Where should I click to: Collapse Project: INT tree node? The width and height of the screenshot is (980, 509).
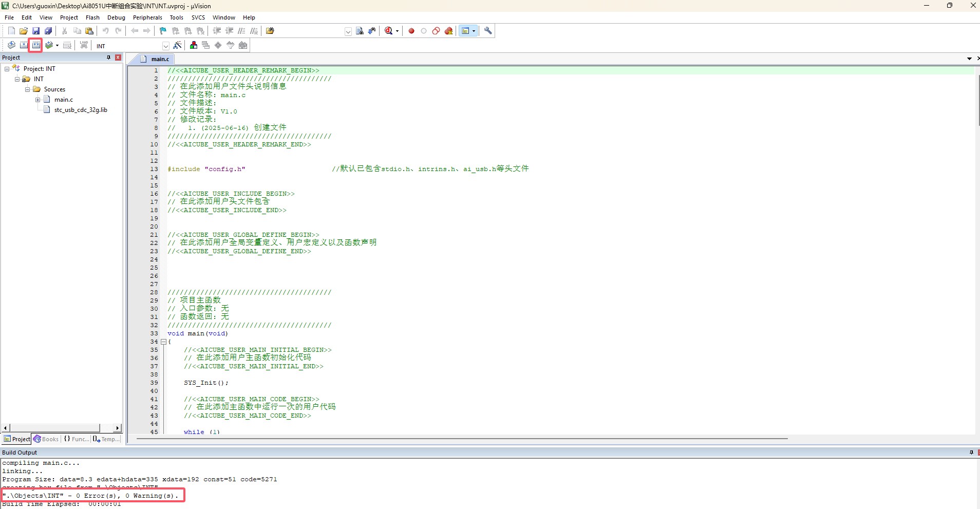7,69
